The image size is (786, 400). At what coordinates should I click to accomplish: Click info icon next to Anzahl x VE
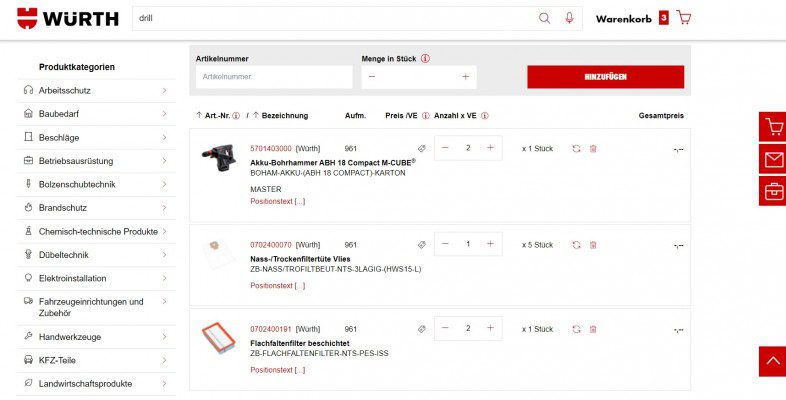(x=485, y=116)
